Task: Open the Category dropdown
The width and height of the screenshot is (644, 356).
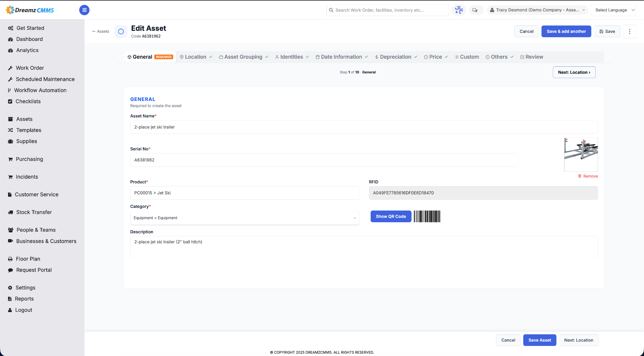Action: tap(245, 218)
